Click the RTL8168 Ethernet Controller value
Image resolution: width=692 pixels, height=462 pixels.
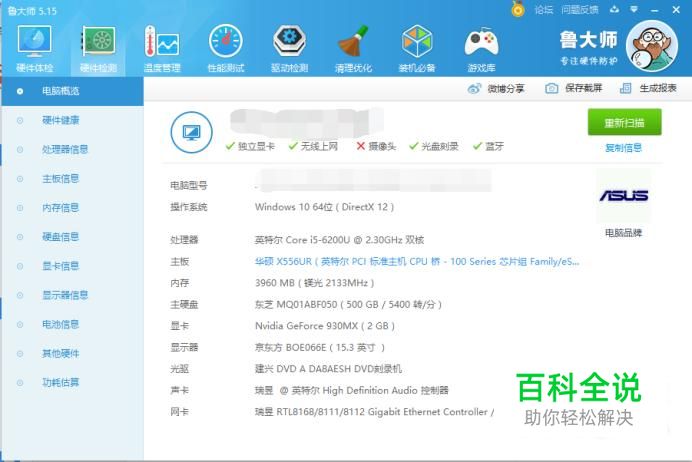pos(374,412)
